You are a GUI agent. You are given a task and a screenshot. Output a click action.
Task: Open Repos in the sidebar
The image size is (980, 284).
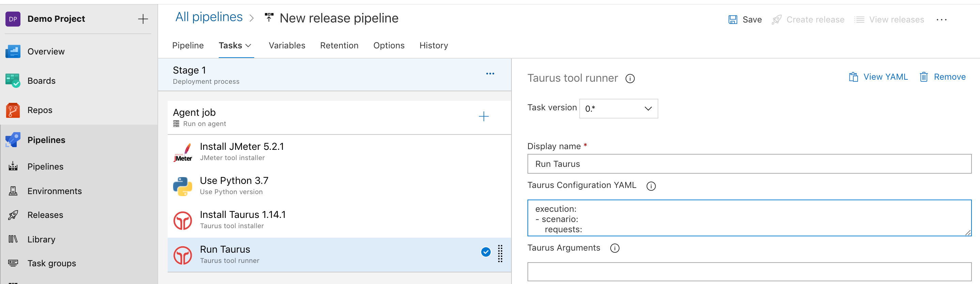coord(40,110)
